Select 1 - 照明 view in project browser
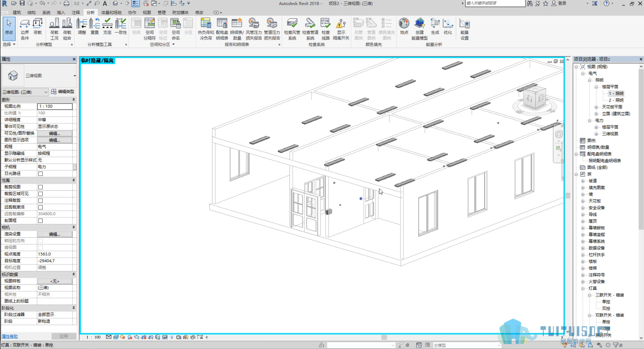Viewport: 644px width, 349px height. point(616,94)
